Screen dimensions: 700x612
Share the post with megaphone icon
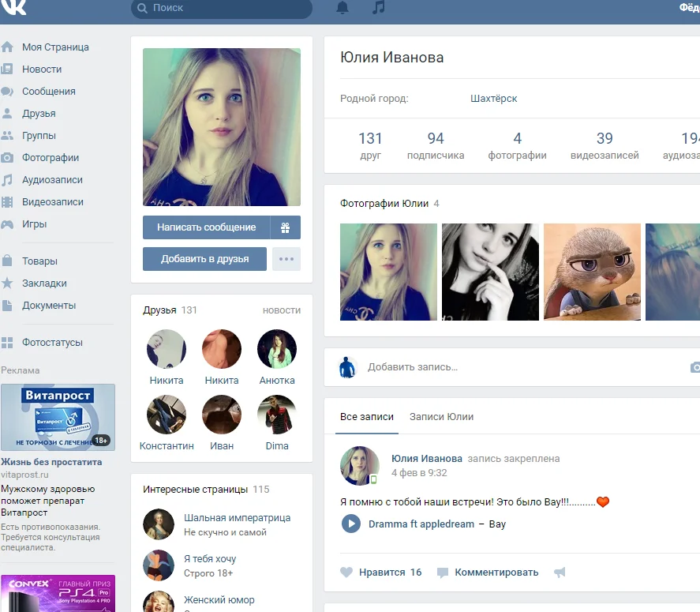tap(560, 573)
